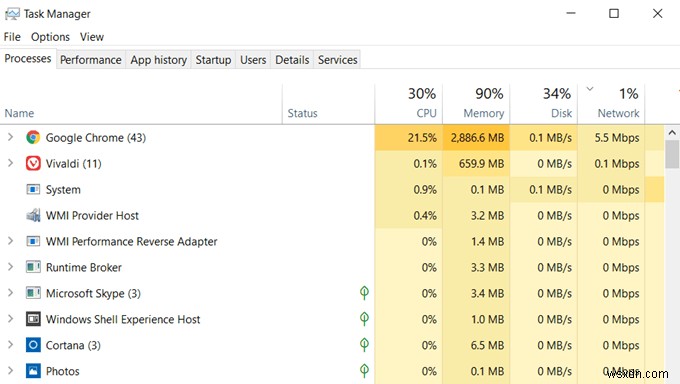680x384 pixels.
Task: Select the Processes tab
Action: coord(28,59)
